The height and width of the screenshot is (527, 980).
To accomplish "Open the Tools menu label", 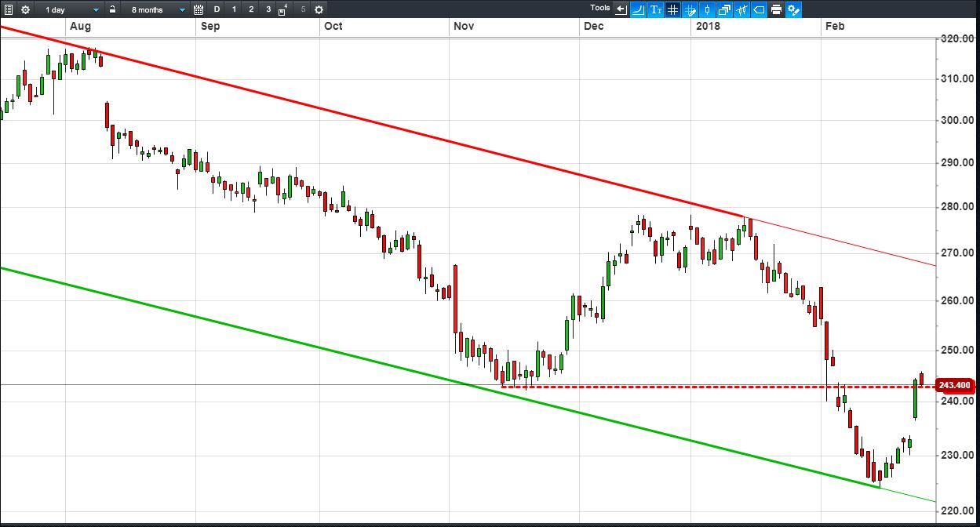I will [600, 8].
